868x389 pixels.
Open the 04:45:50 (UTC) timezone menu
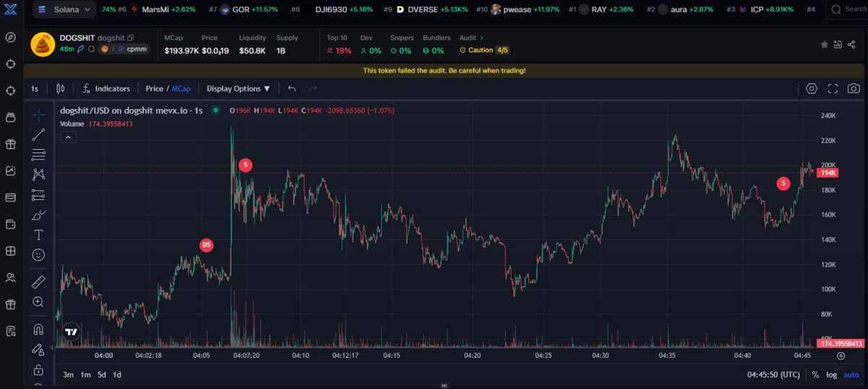773,375
